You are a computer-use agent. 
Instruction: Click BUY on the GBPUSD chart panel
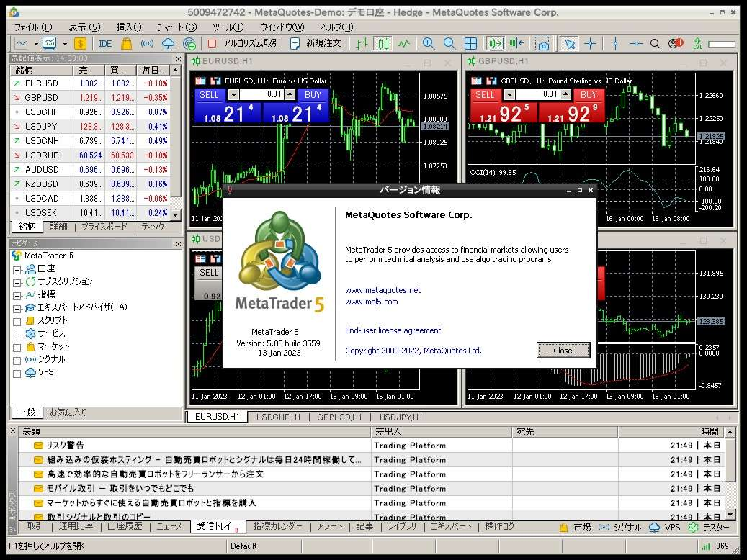pyautogui.click(x=589, y=95)
